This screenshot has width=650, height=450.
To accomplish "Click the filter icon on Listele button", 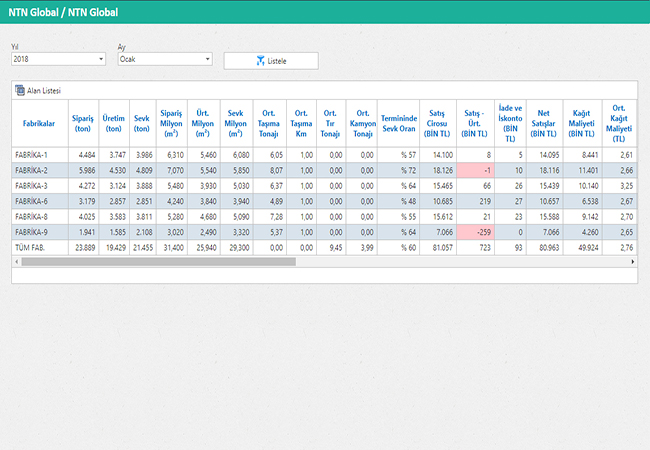I will pos(260,61).
